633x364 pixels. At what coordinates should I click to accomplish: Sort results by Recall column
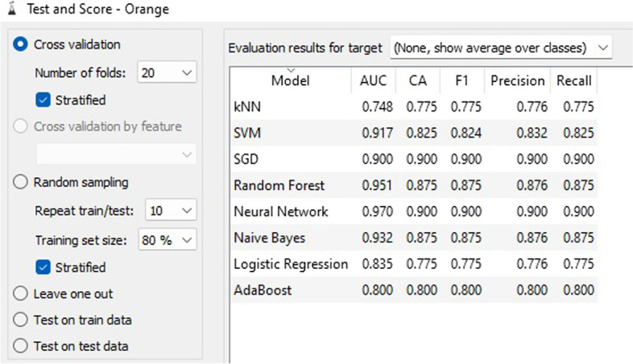(x=573, y=81)
